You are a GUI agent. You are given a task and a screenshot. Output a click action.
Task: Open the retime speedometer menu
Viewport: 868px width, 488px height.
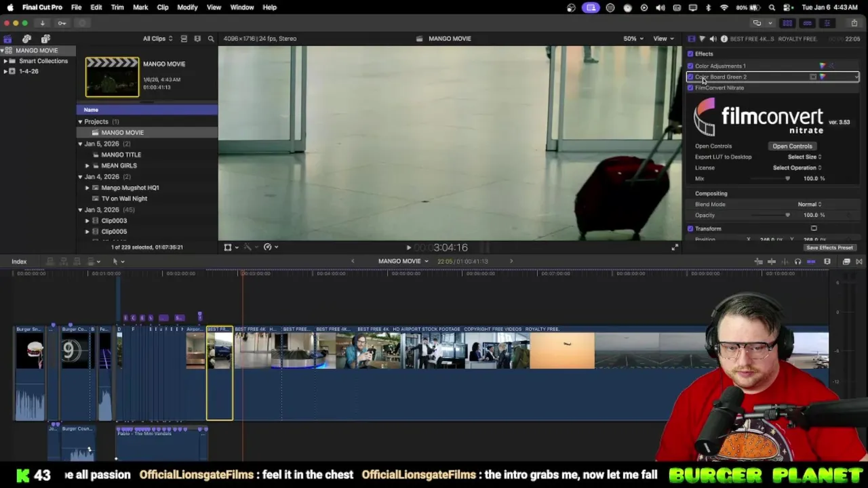pyautogui.click(x=270, y=247)
